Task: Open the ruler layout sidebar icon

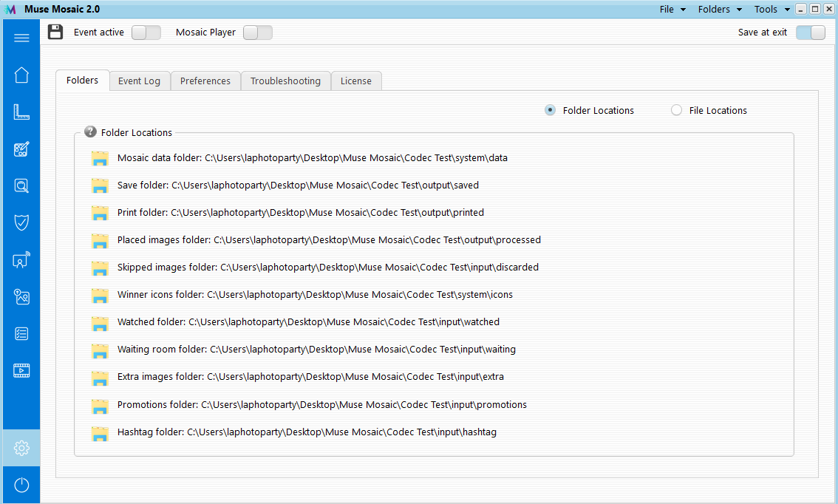Action: [x=21, y=112]
